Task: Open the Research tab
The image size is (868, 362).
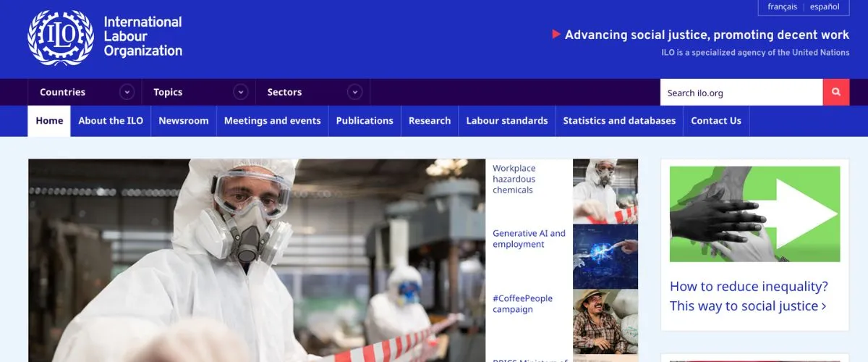Action: click(x=430, y=121)
